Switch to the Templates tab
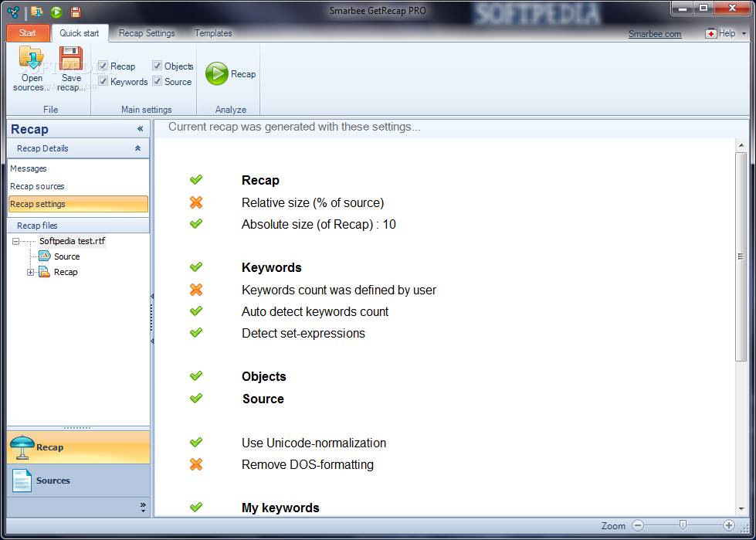The image size is (756, 540). pos(213,33)
